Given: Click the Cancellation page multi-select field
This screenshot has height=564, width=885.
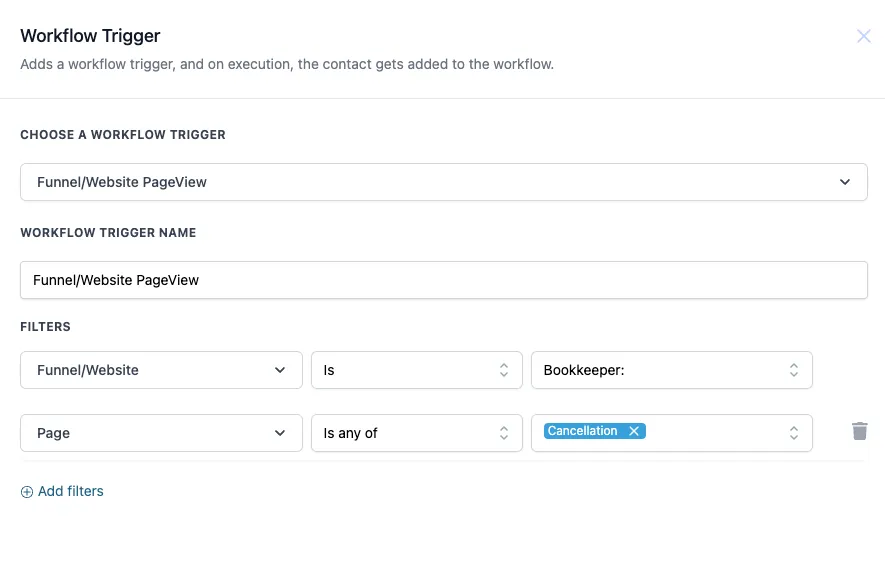Looking at the screenshot, I should 672,433.
